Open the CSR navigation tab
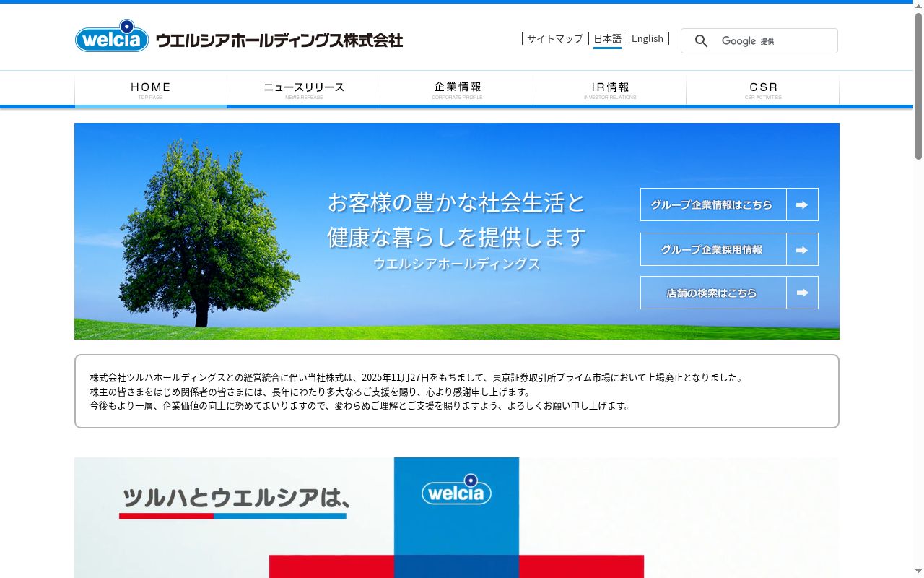 coord(763,90)
